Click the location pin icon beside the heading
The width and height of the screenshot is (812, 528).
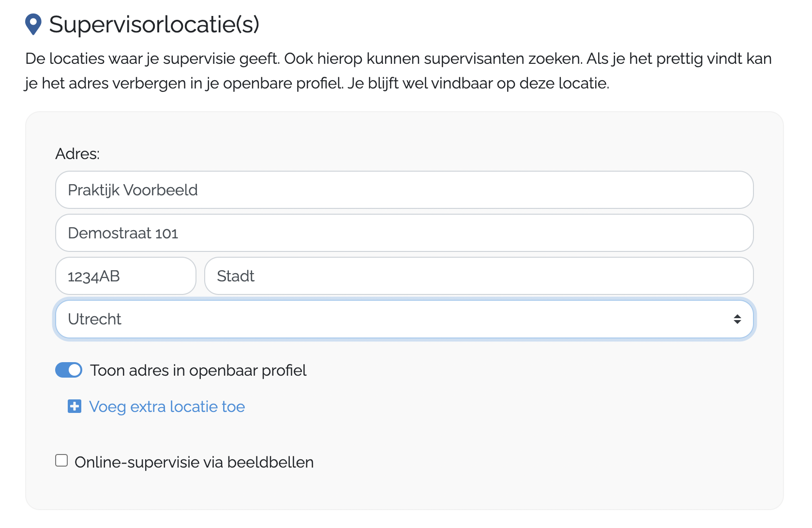tap(33, 24)
